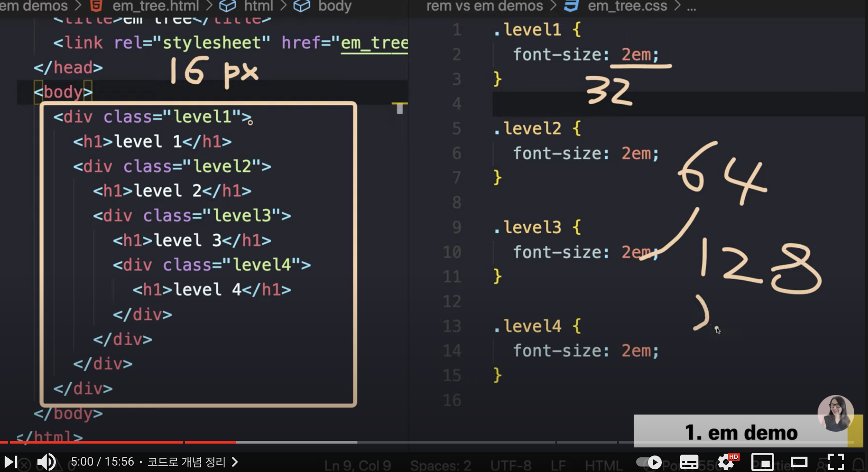This screenshot has width=868, height=472.
Task: Select the 'body' breadcrumb symbol
Action: (x=335, y=6)
